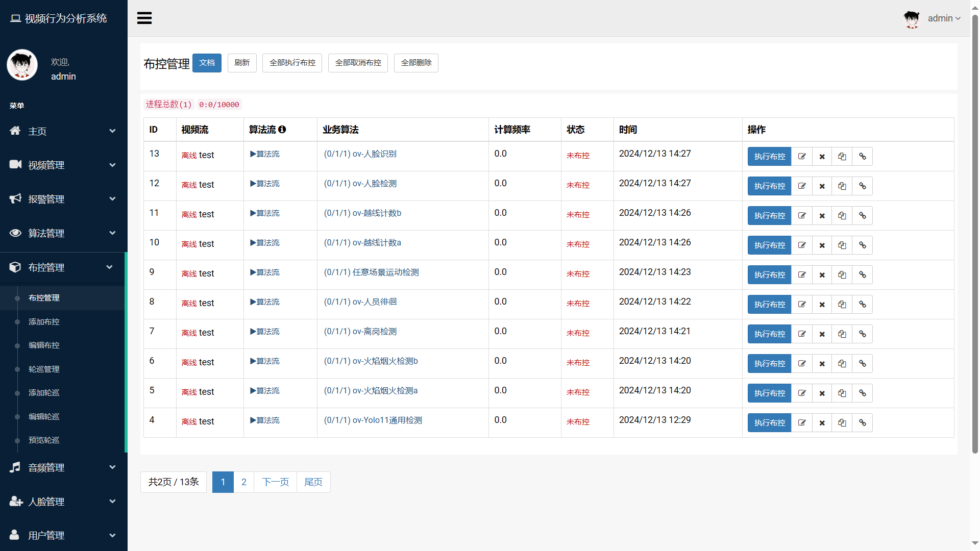Click the ov-人脸识别 algorithm link
Screen dimensions: 980x551
pyautogui.click(x=374, y=154)
